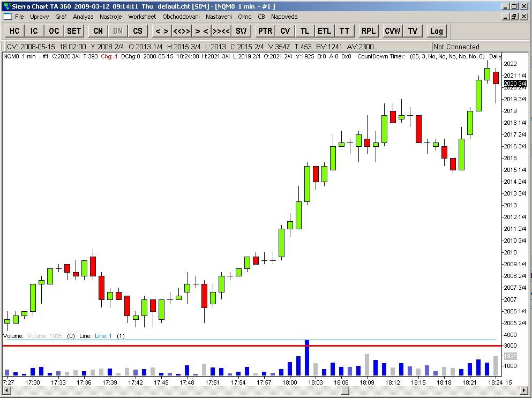Compress bar spacing with > < button

tap(201, 31)
